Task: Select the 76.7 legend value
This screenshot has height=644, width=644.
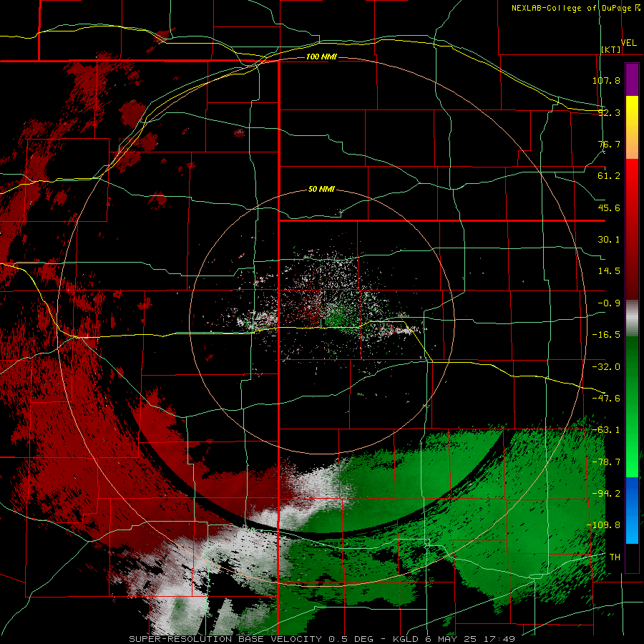Action: [609, 144]
